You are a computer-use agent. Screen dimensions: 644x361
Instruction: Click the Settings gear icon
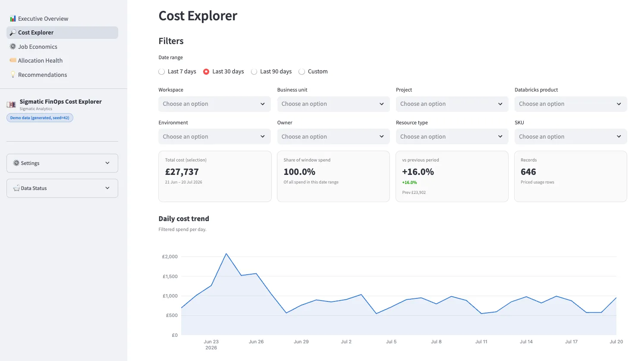pos(16,163)
